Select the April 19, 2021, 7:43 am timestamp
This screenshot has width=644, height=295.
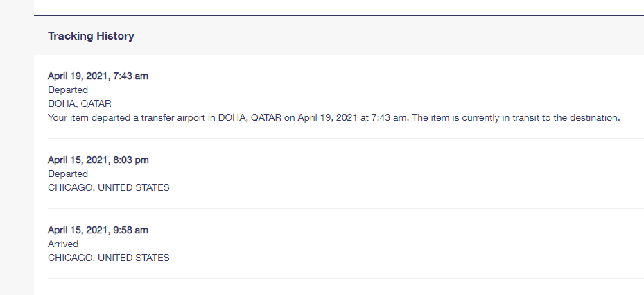(x=98, y=76)
